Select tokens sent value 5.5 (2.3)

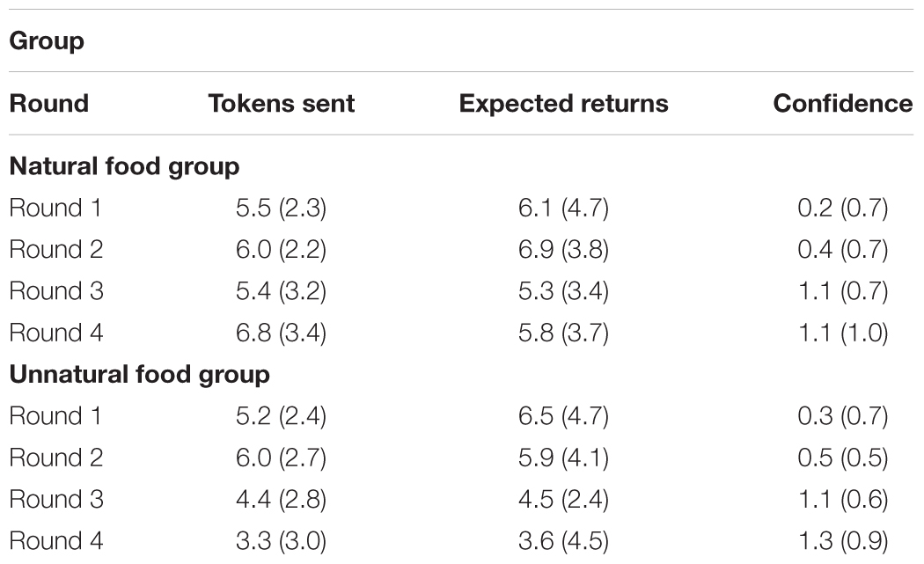click(281, 208)
